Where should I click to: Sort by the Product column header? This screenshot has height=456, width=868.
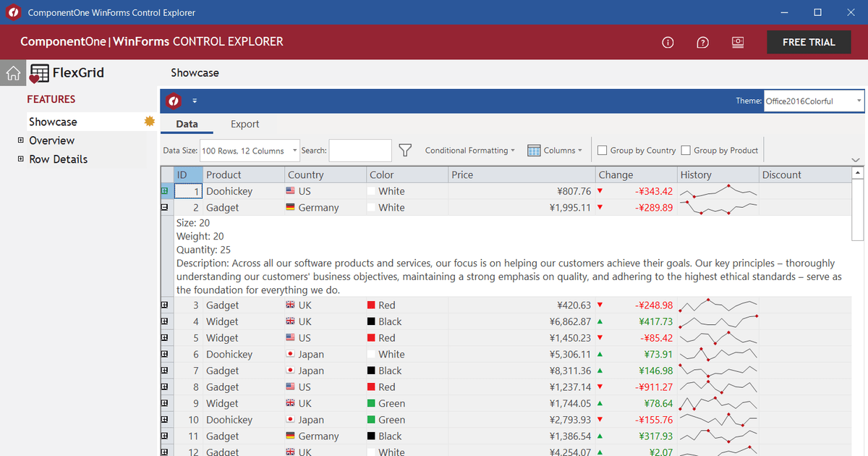point(244,174)
